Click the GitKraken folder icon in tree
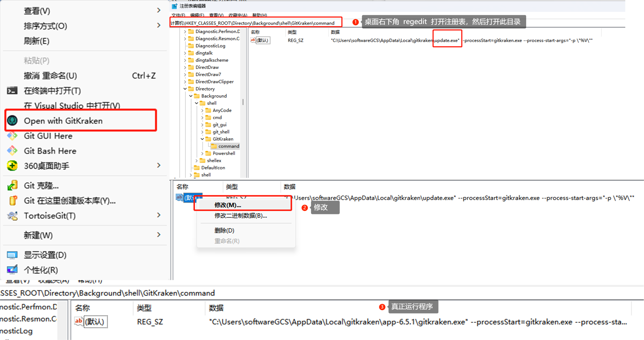The height and width of the screenshot is (340, 644). [208, 139]
